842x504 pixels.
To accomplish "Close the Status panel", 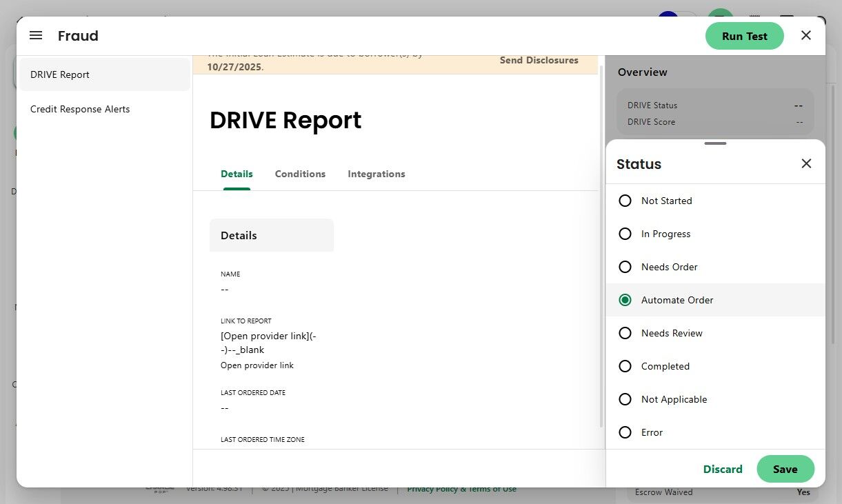I will pyautogui.click(x=805, y=164).
